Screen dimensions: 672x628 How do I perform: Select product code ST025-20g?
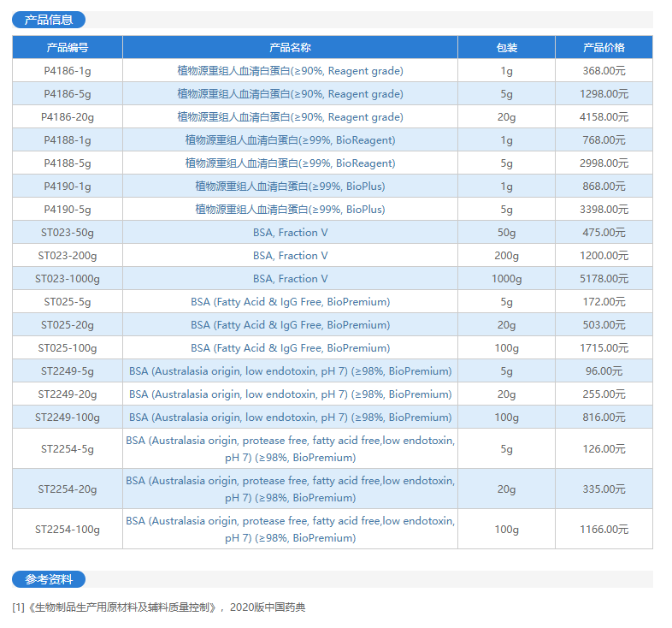pos(68,325)
